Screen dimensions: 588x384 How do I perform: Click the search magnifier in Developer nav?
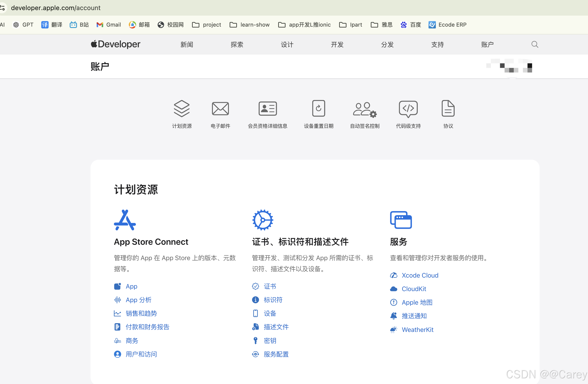[535, 45]
